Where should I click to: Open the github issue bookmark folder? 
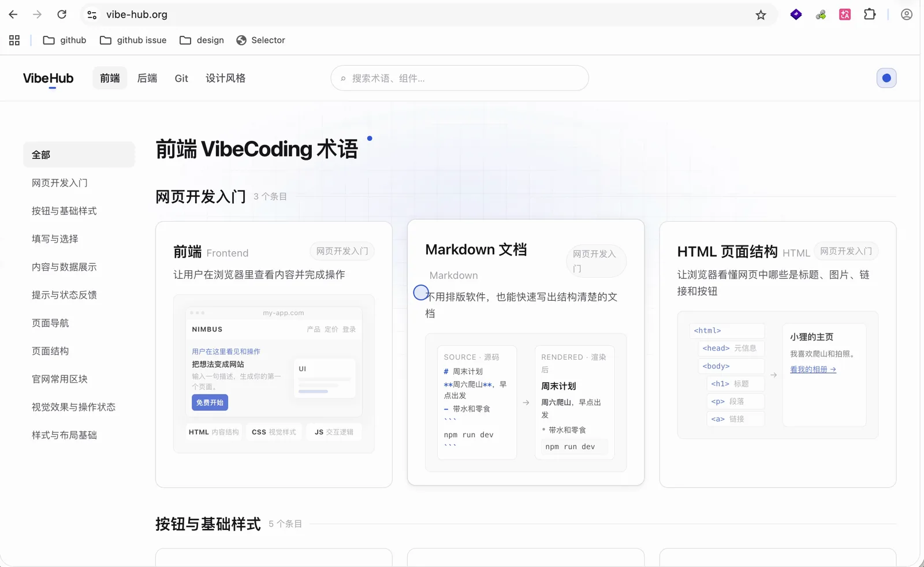[133, 40]
